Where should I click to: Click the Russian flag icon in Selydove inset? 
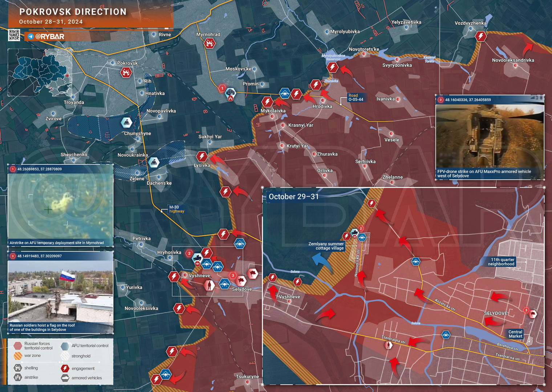pyautogui.click(x=532, y=314)
